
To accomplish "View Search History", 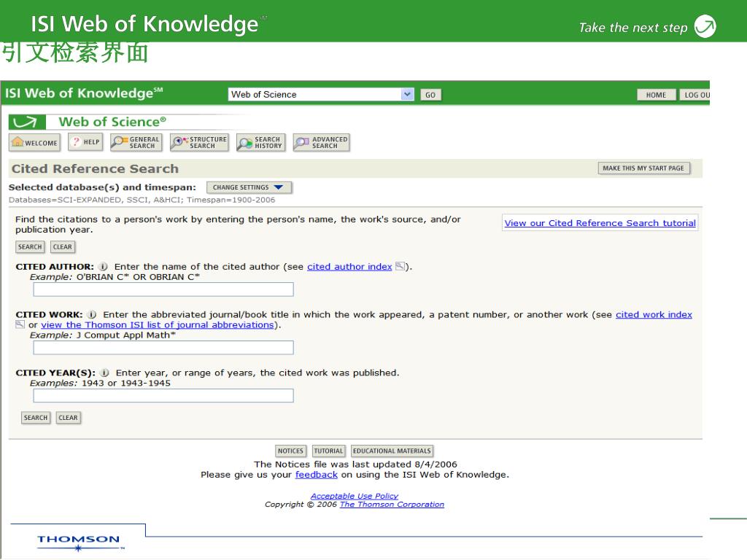I will (x=260, y=142).
